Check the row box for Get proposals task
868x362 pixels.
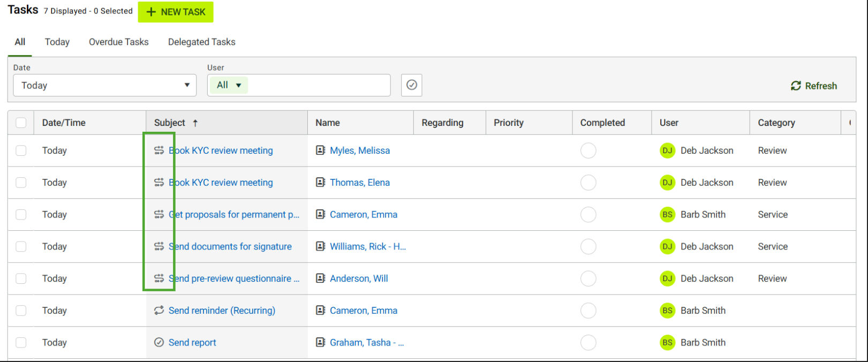[x=21, y=214]
